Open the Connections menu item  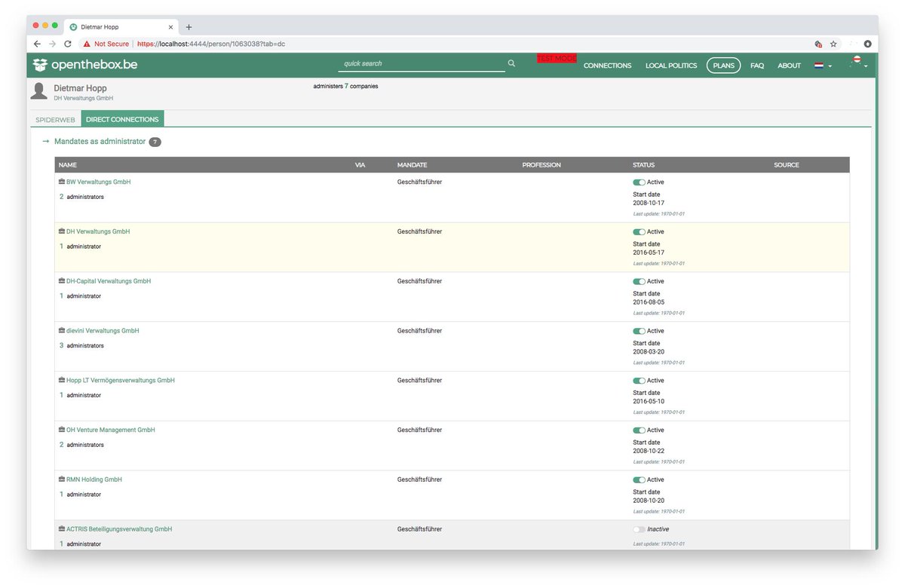click(x=607, y=66)
